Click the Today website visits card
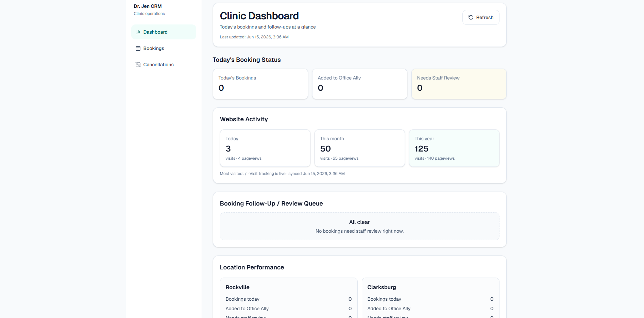Image resolution: width=644 pixels, height=318 pixels. pyautogui.click(x=265, y=148)
